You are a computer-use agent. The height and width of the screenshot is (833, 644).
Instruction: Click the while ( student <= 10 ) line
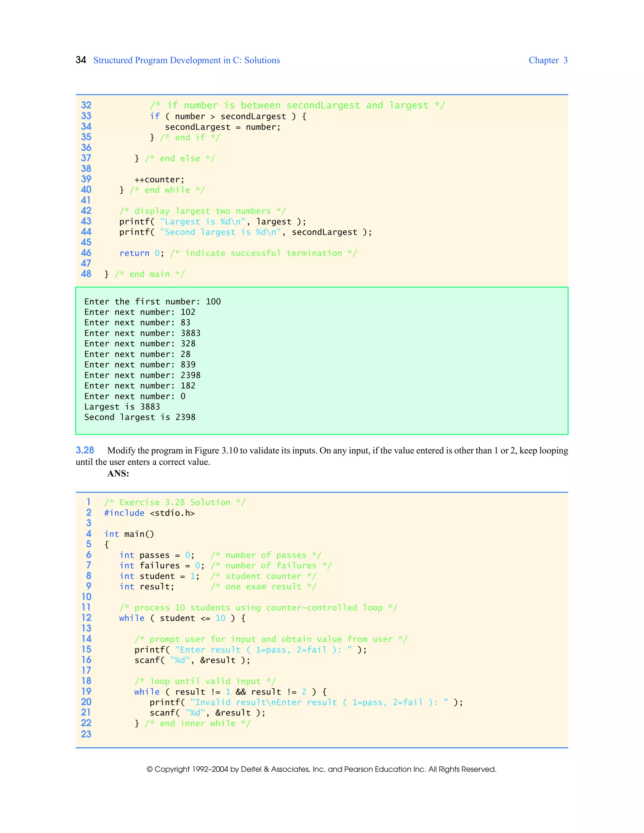tap(182, 618)
